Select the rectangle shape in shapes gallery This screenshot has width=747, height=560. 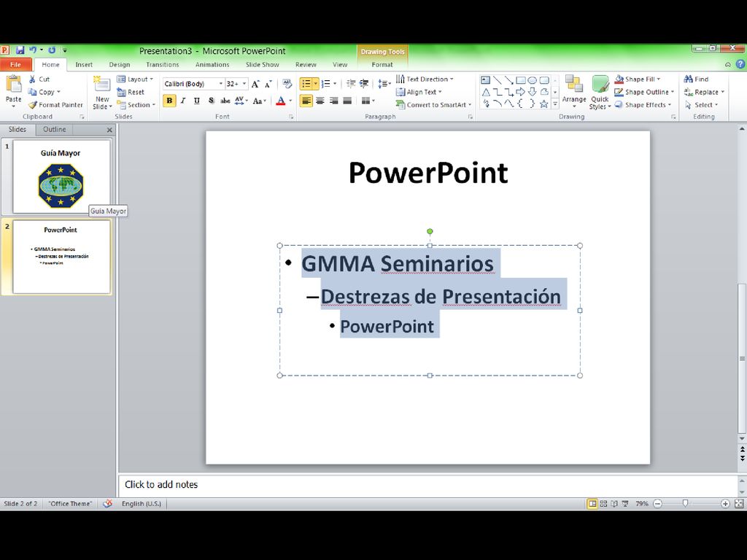(521, 80)
